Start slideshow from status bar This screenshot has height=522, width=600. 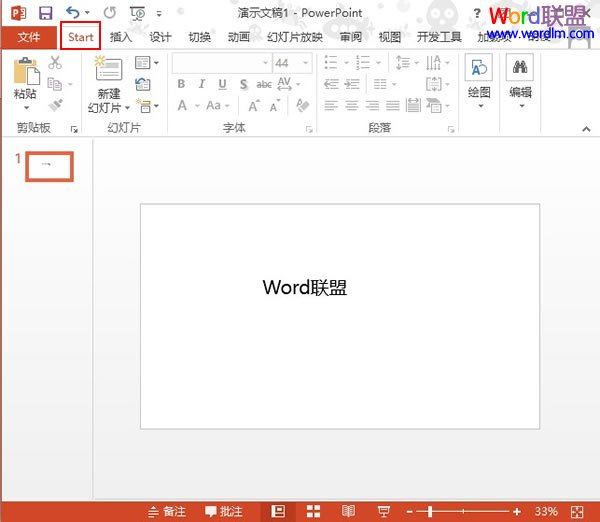click(x=383, y=511)
